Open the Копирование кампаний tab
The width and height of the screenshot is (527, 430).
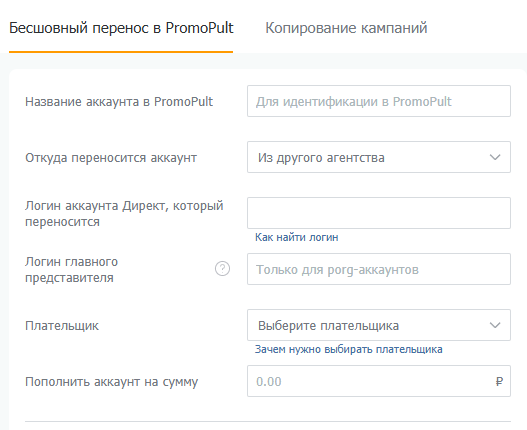pos(346,28)
